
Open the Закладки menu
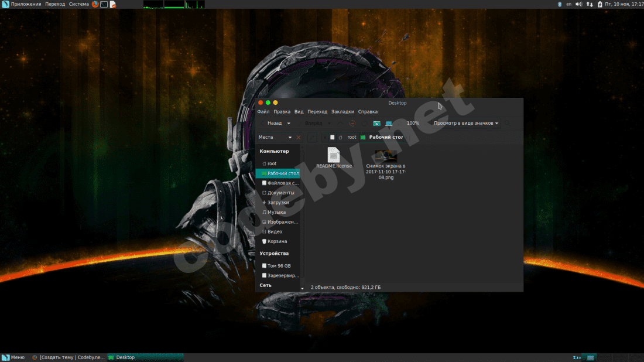point(342,112)
